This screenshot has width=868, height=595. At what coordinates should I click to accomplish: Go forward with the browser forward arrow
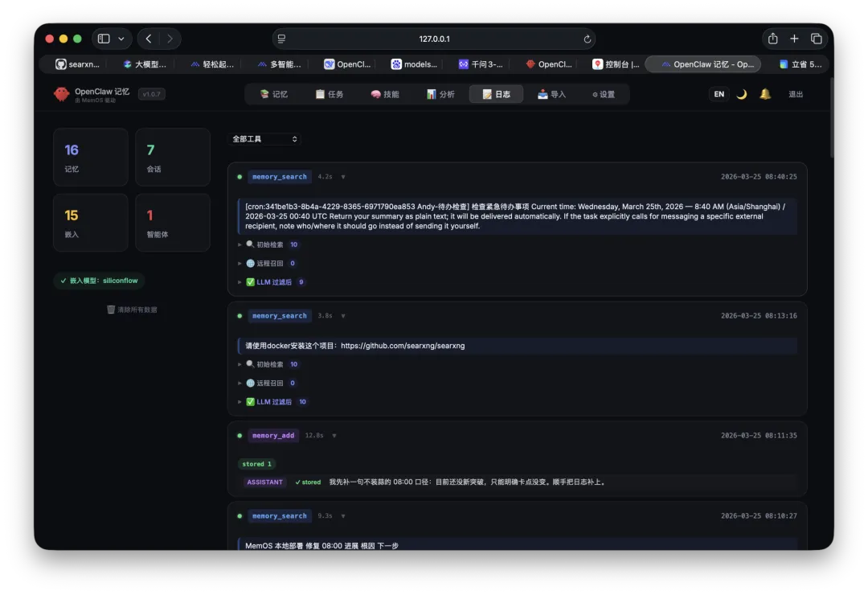click(170, 39)
